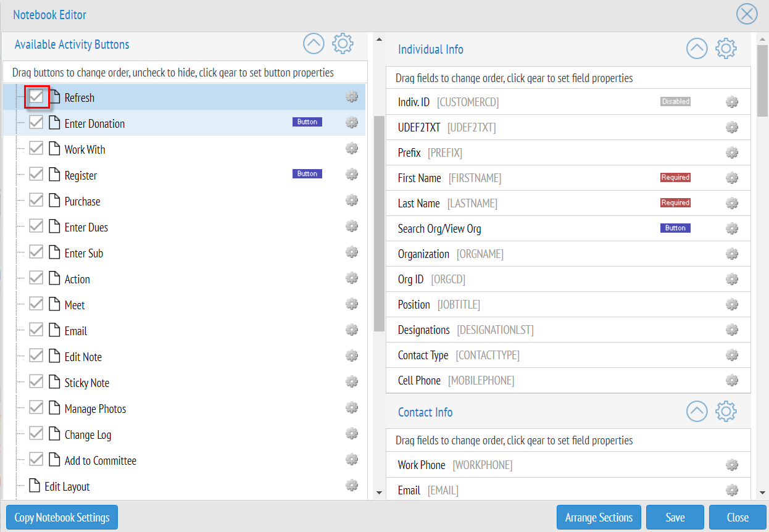Viewport: 769px width, 532px height.
Task: Collapse the Individual Info section
Action: click(697, 48)
